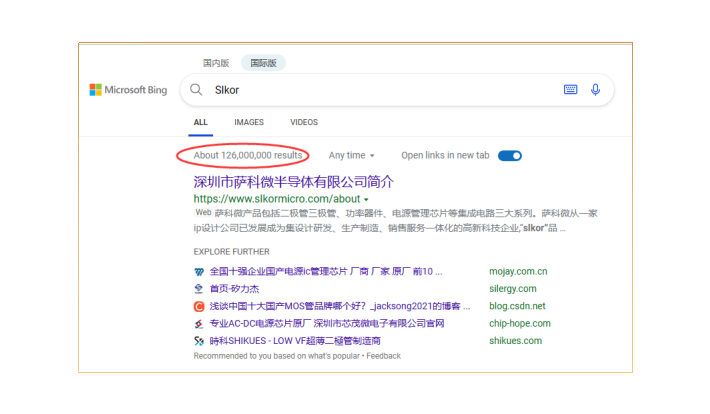Click About 126,000,000 results text
Image resolution: width=710 pixels, height=414 pixels.
(x=248, y=155)
